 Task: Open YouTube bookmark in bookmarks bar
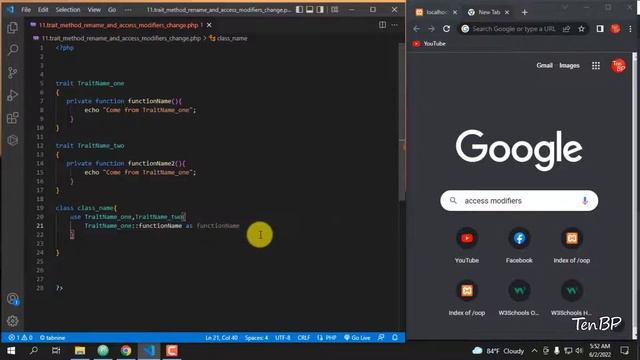point(429,43)
